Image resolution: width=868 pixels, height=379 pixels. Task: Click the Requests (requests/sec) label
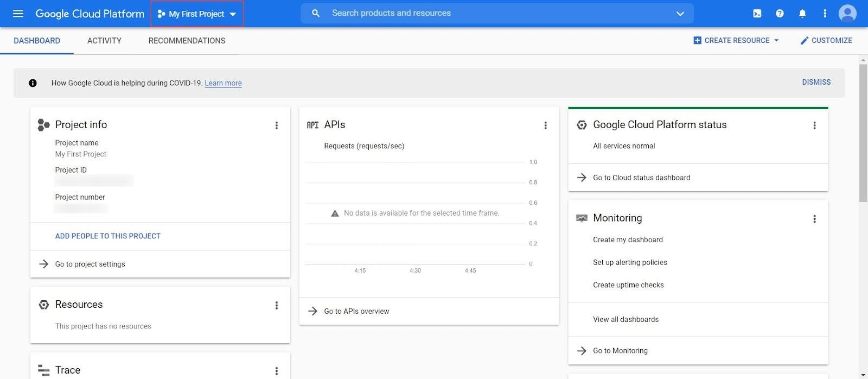click(x=364, y=146)
